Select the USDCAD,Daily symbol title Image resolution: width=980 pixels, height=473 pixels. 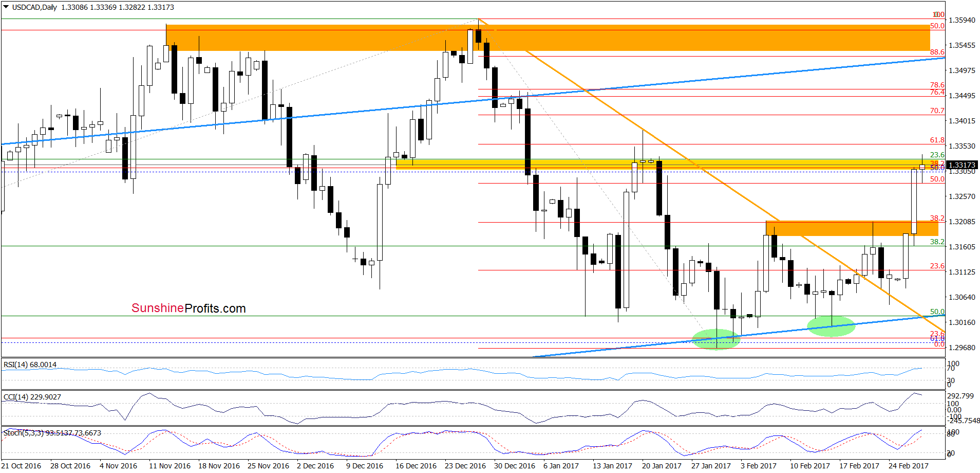34,7
